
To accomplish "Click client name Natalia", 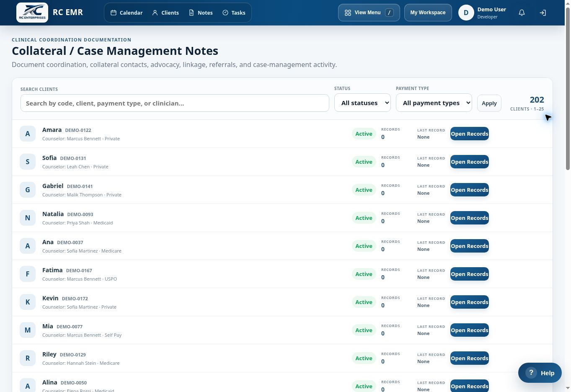I will pyautogui.click(x=53, y=214).
